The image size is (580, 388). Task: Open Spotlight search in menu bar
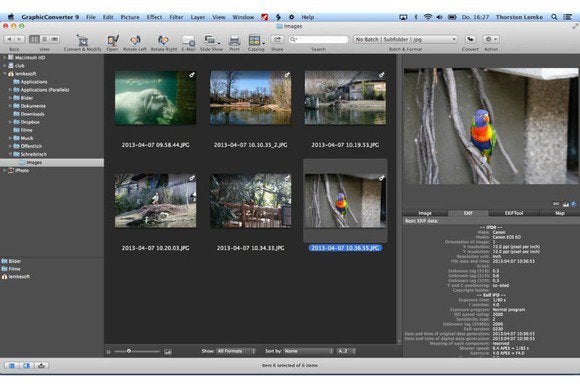pos(554,17)
